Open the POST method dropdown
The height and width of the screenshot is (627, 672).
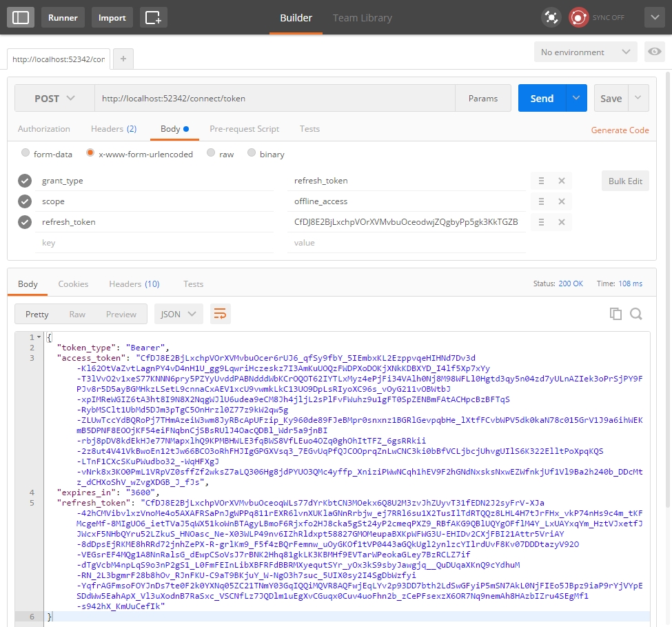click(55, 99)
